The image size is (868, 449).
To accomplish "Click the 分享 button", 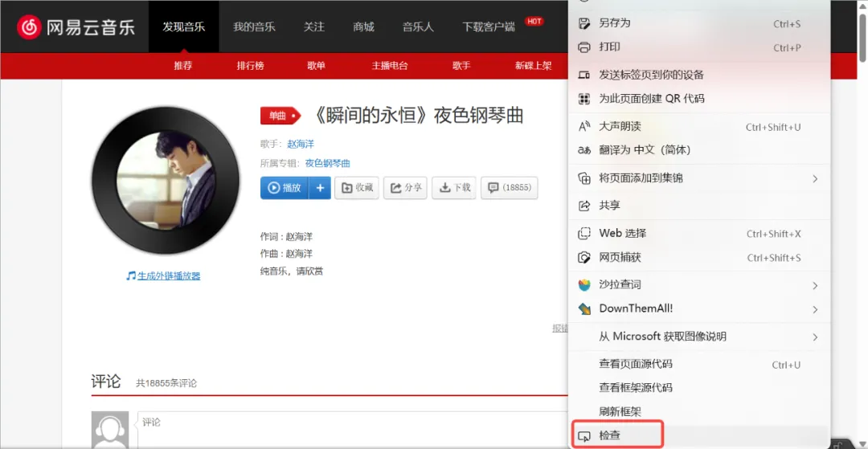I will point(405,188).
